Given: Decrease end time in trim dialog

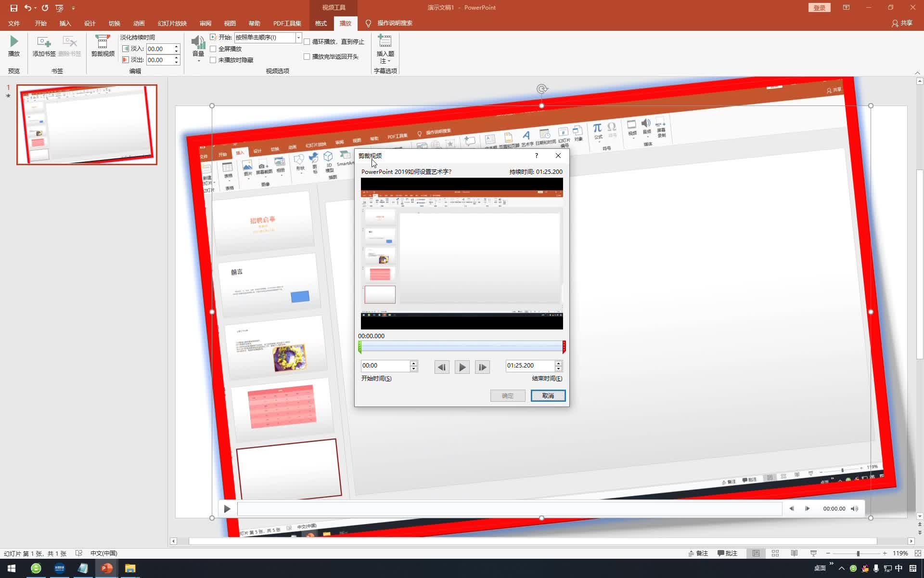Looking at the screenshot, I should [558, 368].
